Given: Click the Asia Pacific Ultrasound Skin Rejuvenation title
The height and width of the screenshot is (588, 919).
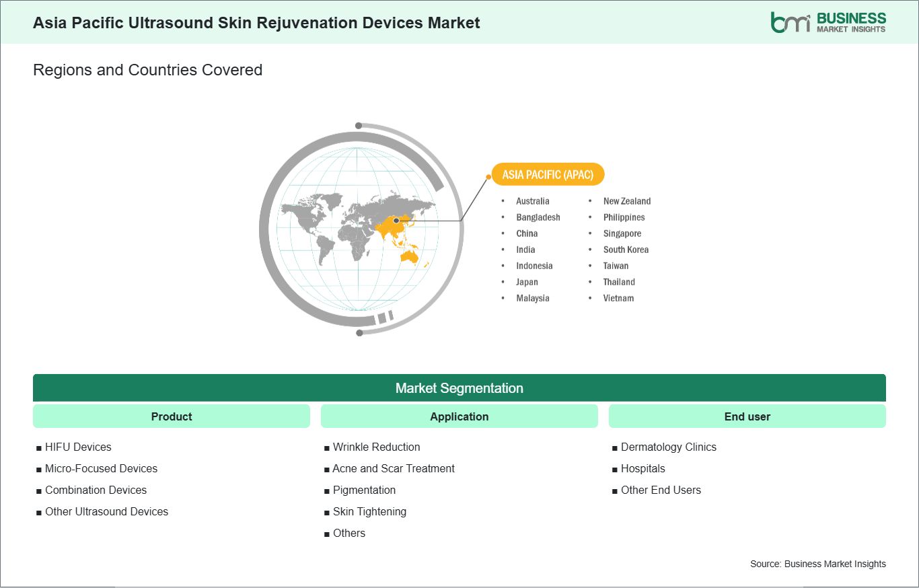Looking at the screenshot, I should (x=256, y=23).
